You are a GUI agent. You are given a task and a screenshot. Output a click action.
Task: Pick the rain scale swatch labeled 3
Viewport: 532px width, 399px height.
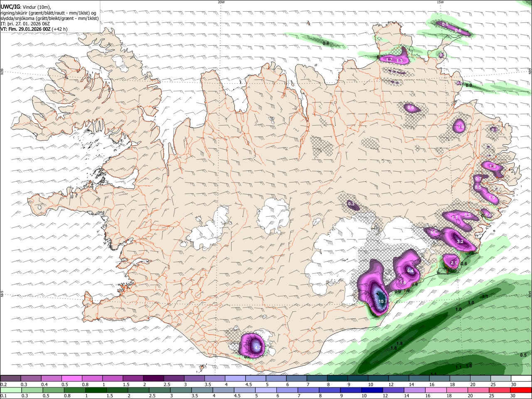[181, 390]
